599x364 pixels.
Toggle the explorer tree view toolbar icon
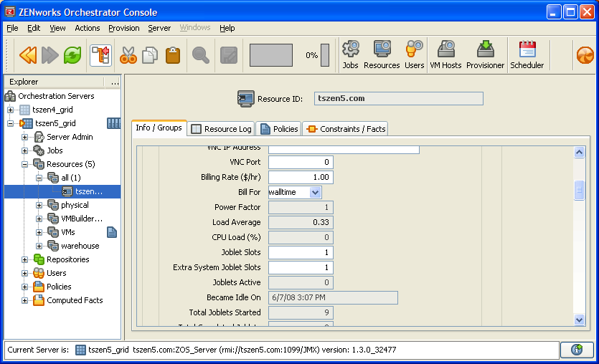[101, 55]
